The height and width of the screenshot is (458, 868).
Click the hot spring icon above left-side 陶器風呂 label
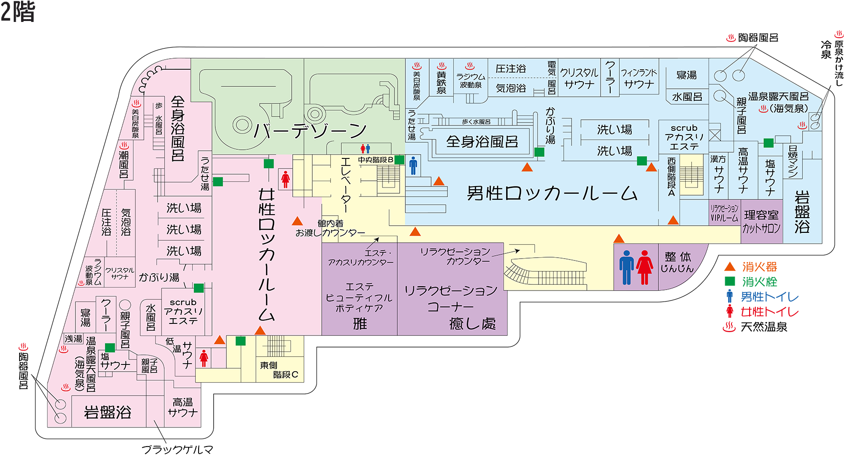(x=23, y=346)
